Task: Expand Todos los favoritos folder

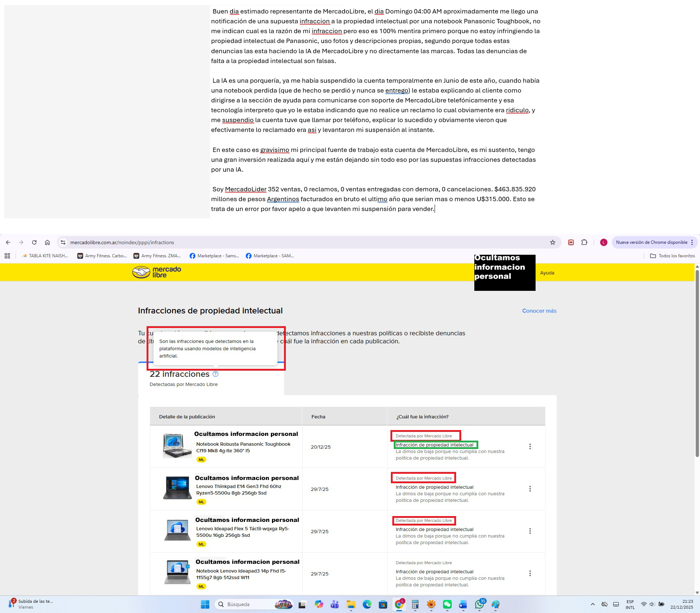Action: [x=673, y=256]
